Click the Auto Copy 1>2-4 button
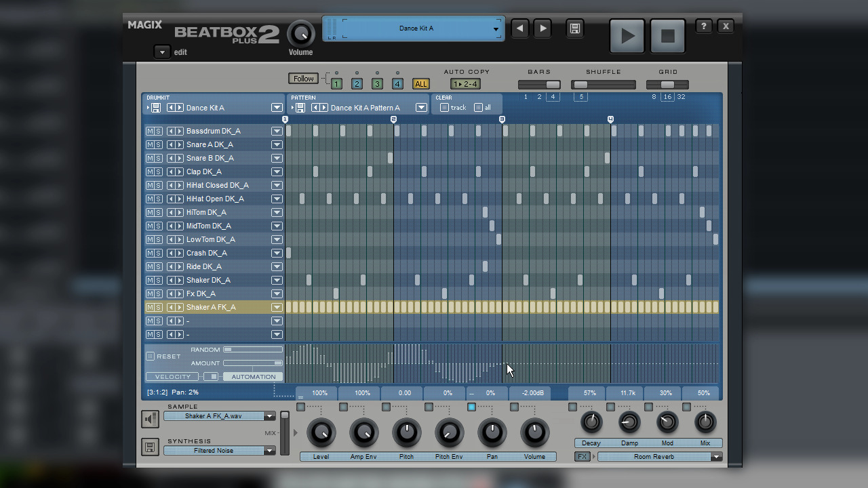 pyautogui.click(x=465, y=84)
